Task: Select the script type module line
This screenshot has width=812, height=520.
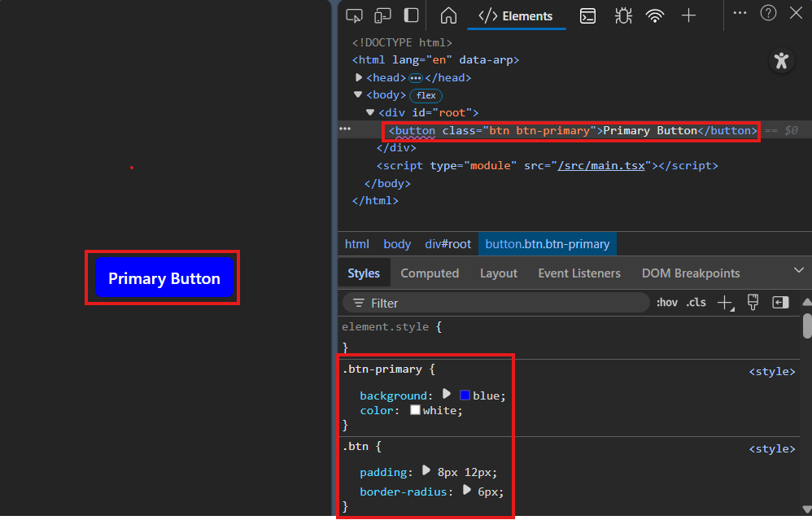Action: (548, 166)
